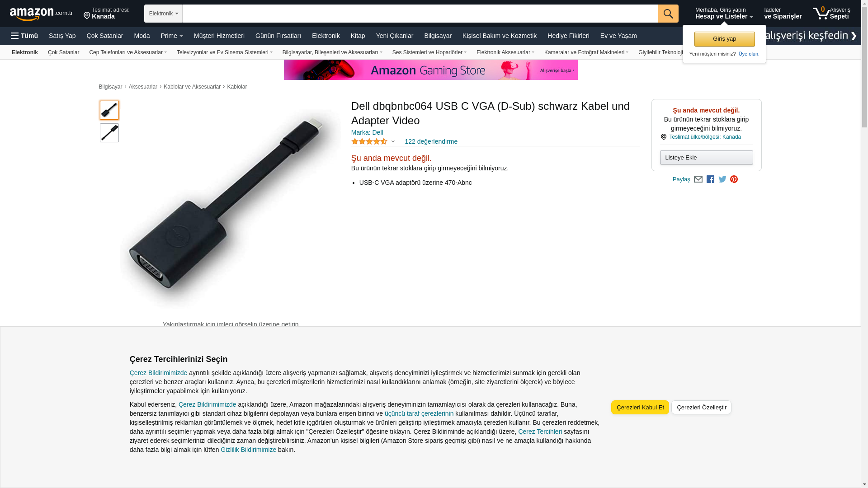Open the 122 değerlendirme reviews link
Image resolution: width=868 pixels, height=488 pixels.
431,141
